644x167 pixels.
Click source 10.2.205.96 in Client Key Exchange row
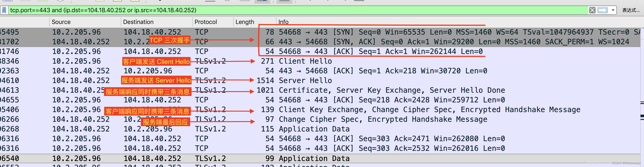[x=77, y=110]
